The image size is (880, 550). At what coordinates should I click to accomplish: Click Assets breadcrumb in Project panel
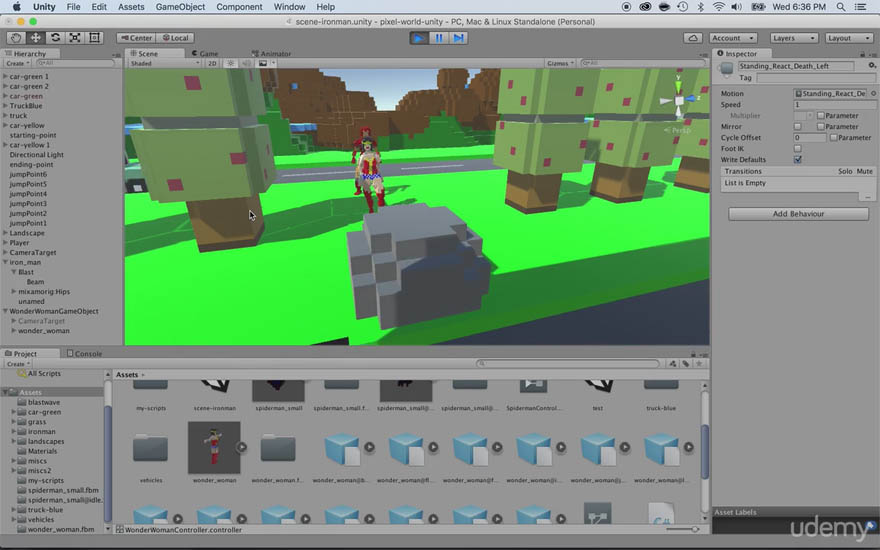pos(127,374)
